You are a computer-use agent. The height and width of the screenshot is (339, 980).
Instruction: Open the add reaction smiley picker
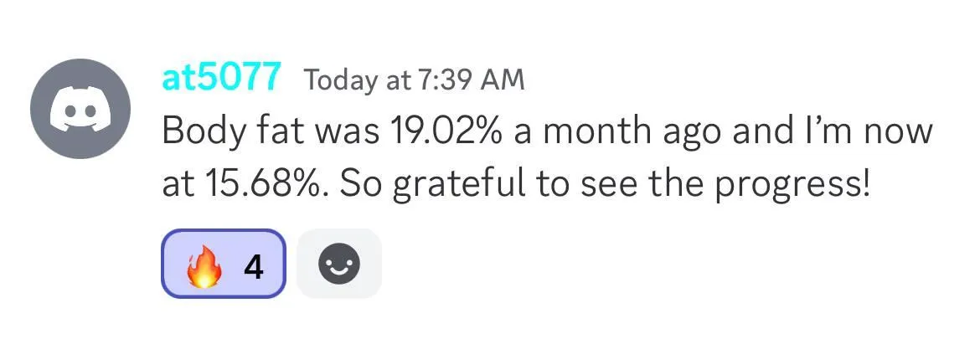(338, 264)
